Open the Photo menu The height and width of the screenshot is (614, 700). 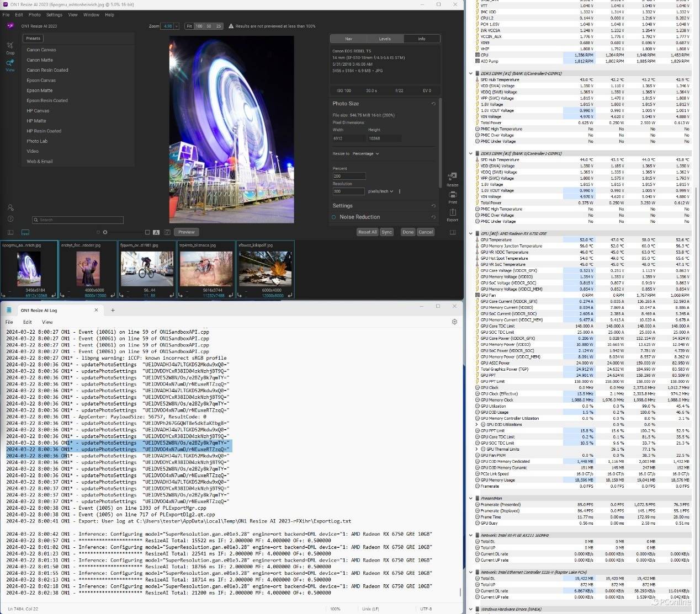tap(34, 15)
